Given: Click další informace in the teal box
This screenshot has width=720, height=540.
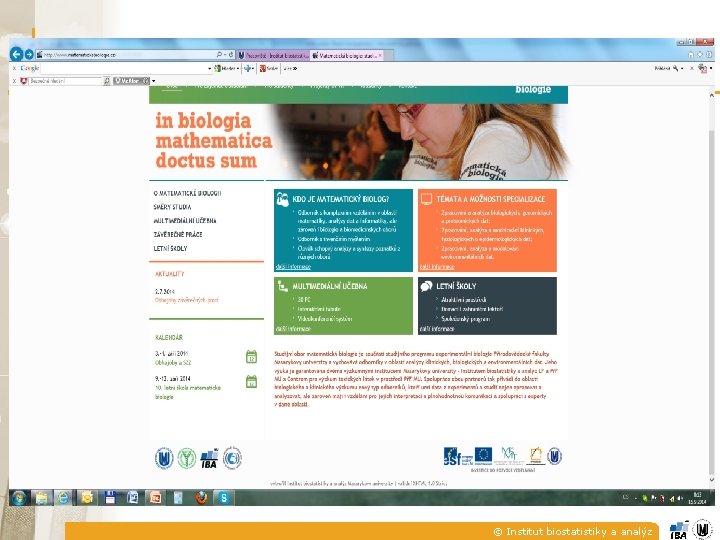Looking at the screenshot, I should pyautogui.click(x=293, y=267).
